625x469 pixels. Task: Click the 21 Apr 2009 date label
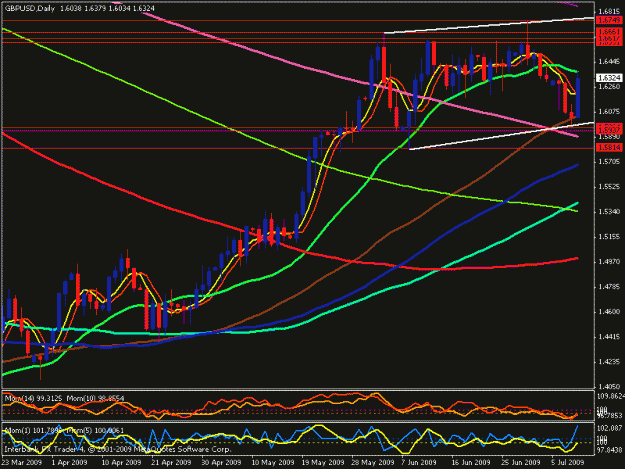point(171,462)
